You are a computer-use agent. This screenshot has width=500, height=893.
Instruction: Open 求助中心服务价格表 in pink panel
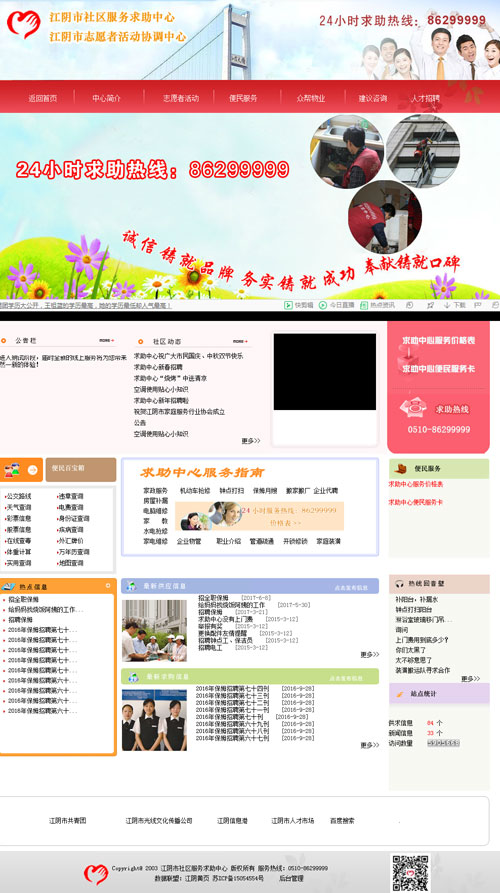point(438,341)
